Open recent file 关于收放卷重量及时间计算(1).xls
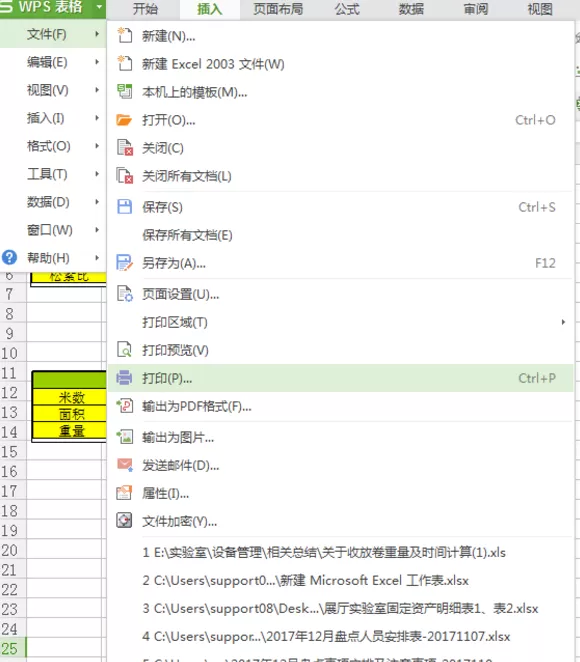Image resolution: width=580 pixels, height=662 pixels. pos(341,552)
